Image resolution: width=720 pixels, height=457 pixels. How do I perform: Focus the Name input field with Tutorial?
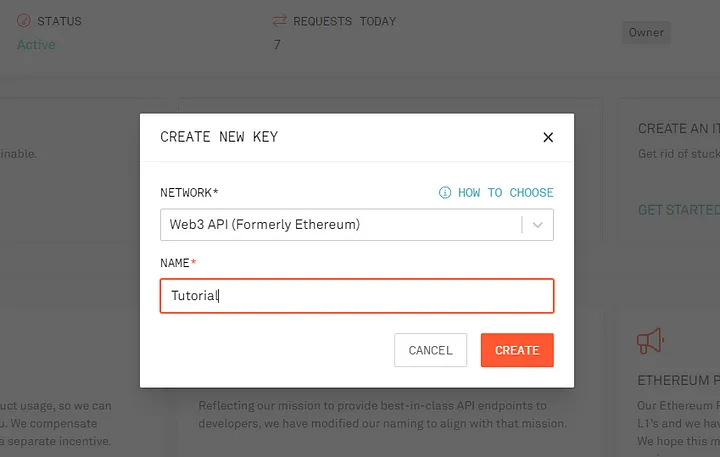(357, 296)
